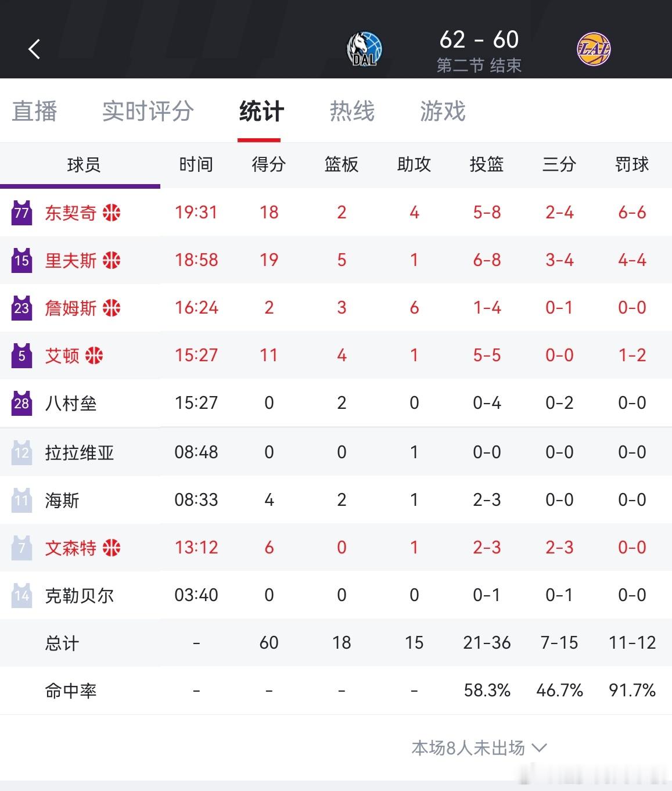Tap jersey 12 icon for 拉拉维亚

pyautogui.click(x=21, y=452)
